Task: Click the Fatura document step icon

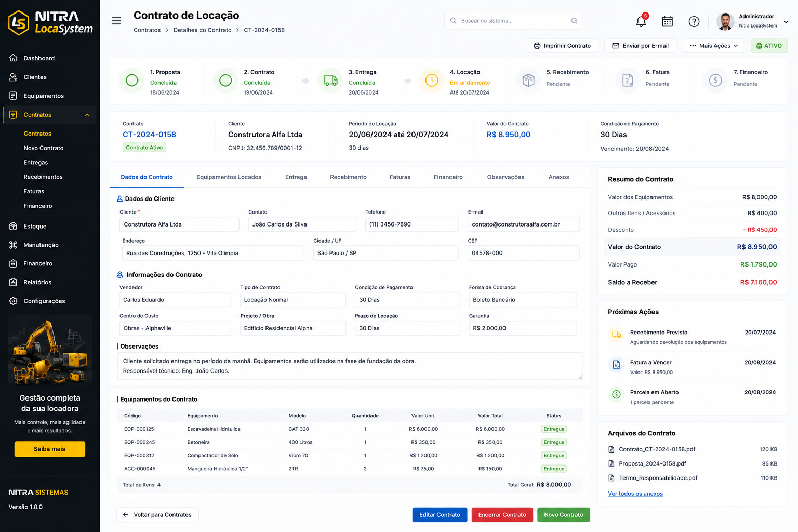Action: [x=628, y=81]
